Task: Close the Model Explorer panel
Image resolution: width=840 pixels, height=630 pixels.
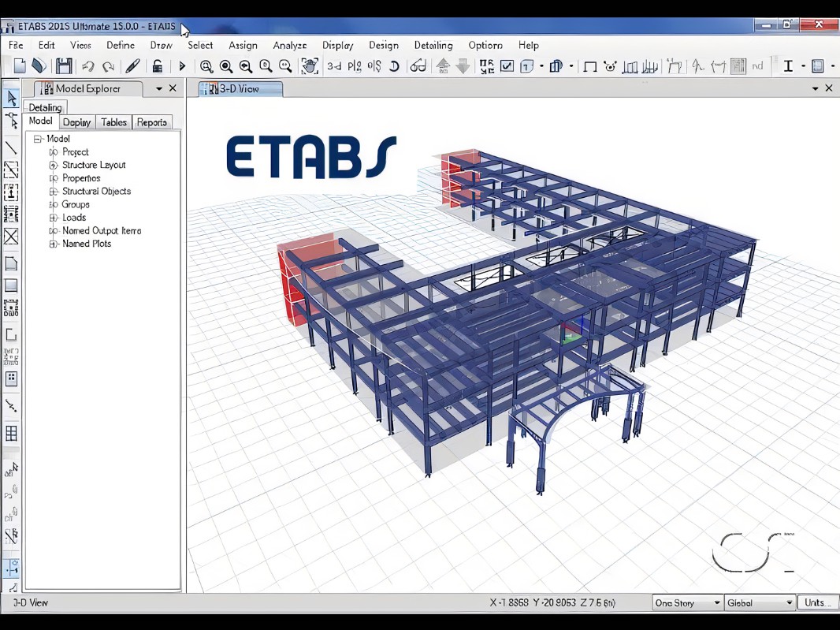Action: tap(173, 88)
